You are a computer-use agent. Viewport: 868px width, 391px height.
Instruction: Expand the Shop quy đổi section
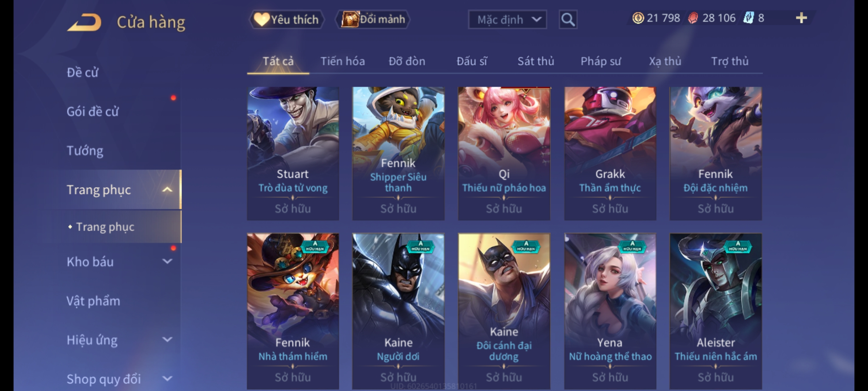point(167,379)
